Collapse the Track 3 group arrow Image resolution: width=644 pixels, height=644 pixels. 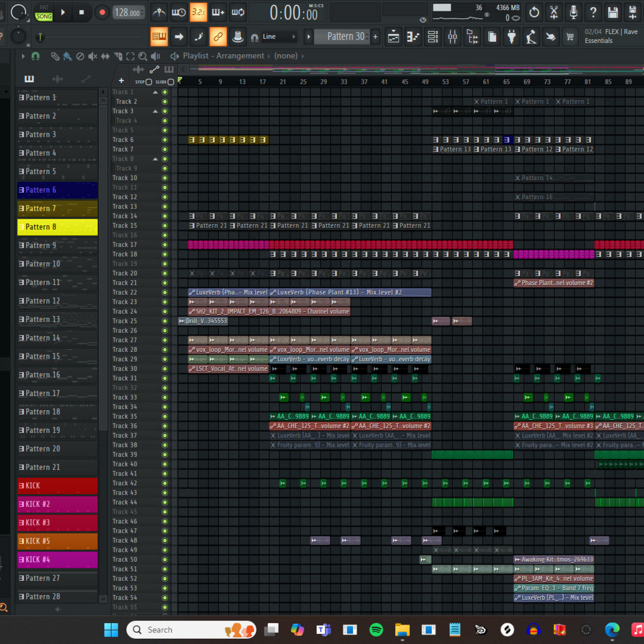[155, 111]
